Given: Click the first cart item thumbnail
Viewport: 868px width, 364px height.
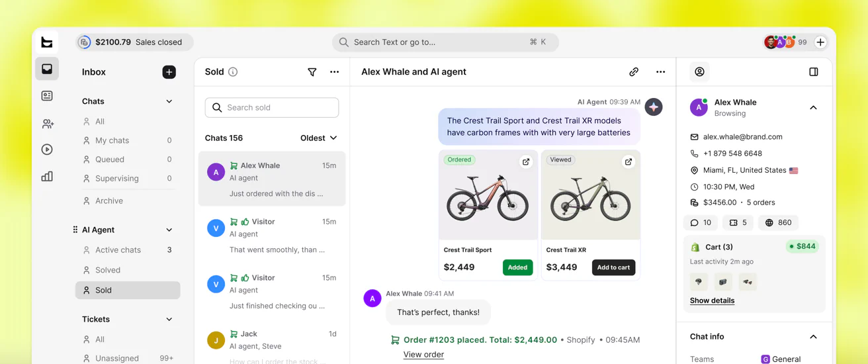Looking at the screenshot, I should pyautogui.click(x=699, y=282).
